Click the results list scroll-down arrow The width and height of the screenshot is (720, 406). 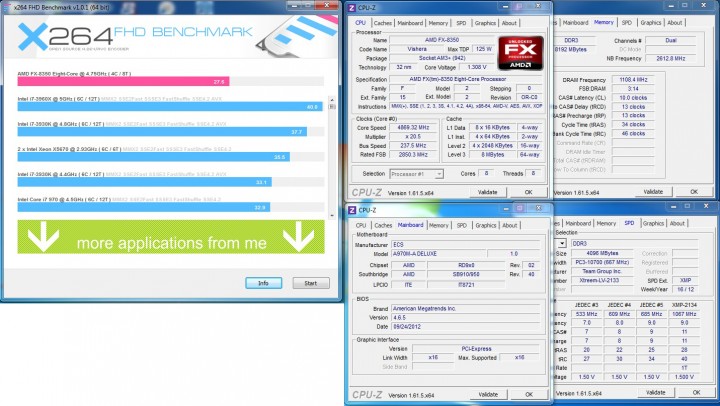(x=332, y=215)
